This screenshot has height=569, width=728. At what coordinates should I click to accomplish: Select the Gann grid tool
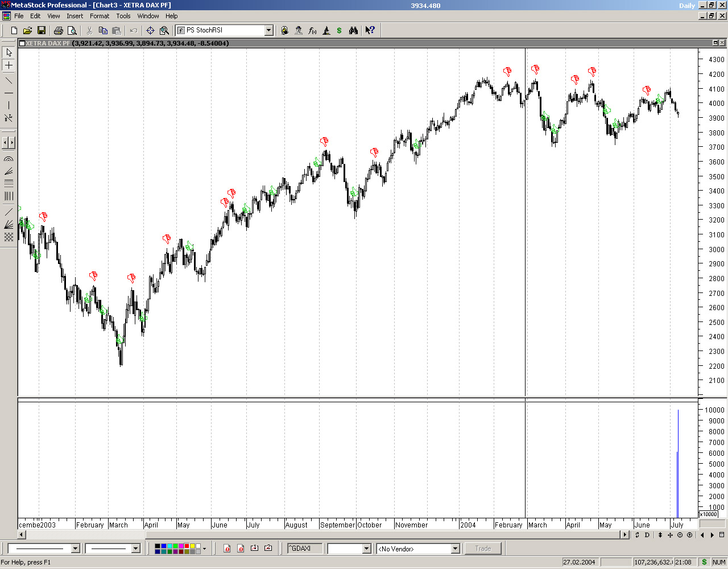9,237
